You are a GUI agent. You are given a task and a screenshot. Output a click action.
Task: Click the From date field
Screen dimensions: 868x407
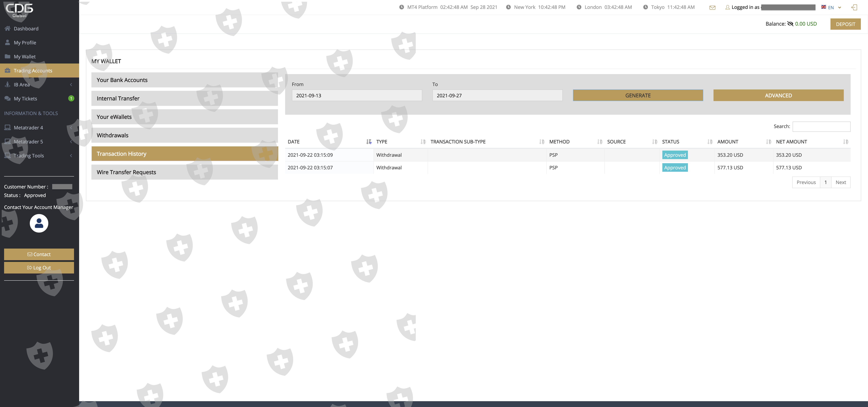pyautogui.click(x=357, y=95)
